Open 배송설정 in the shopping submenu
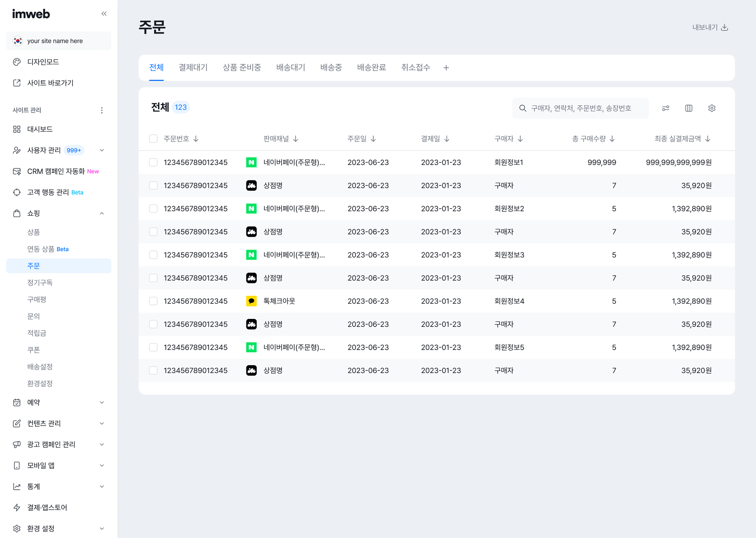This screenshot has height=538, width=756. [40, 367]
